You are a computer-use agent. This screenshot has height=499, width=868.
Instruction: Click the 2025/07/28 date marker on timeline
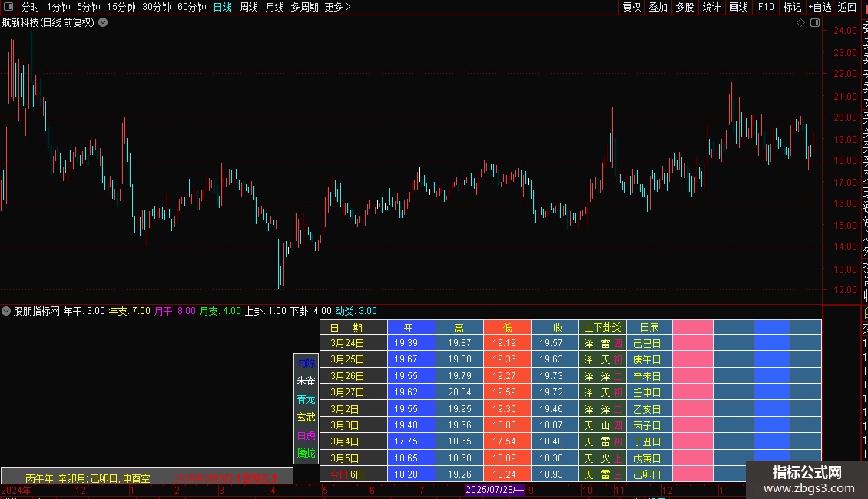[x=495, y=490]
